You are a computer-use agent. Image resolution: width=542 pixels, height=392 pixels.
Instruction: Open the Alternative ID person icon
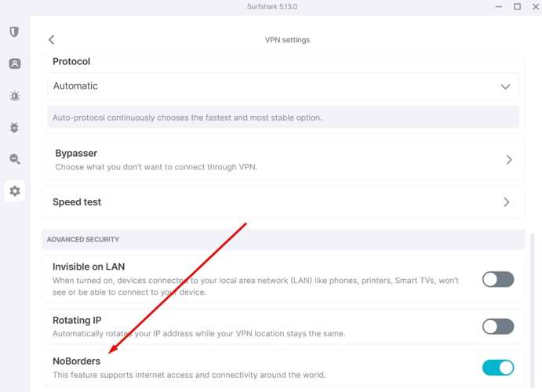14,64
